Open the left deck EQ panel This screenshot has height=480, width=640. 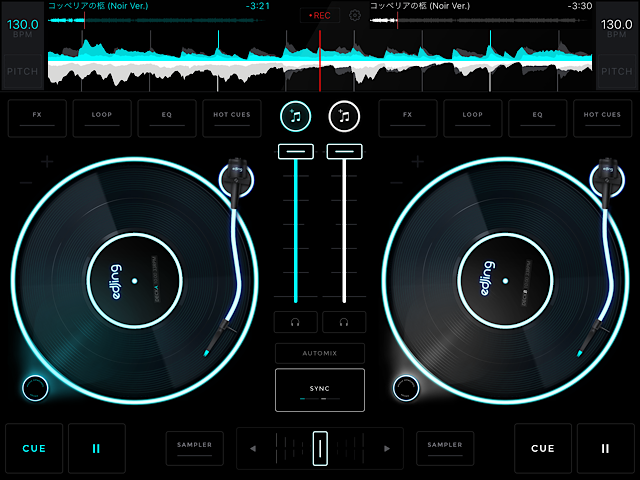[167, 118]
